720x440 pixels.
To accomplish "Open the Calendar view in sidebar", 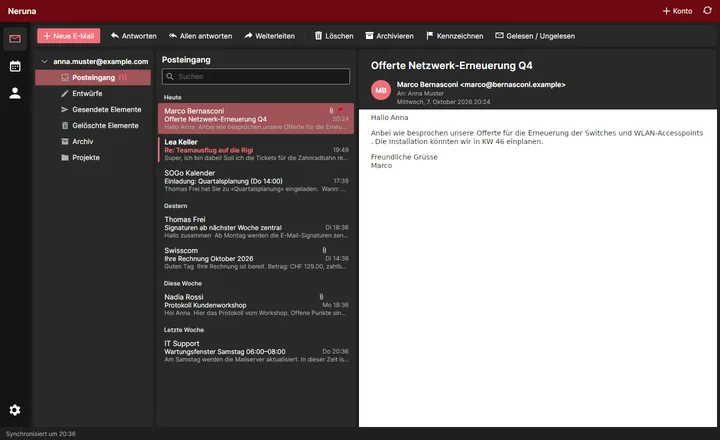I will [x=15, y=66].
